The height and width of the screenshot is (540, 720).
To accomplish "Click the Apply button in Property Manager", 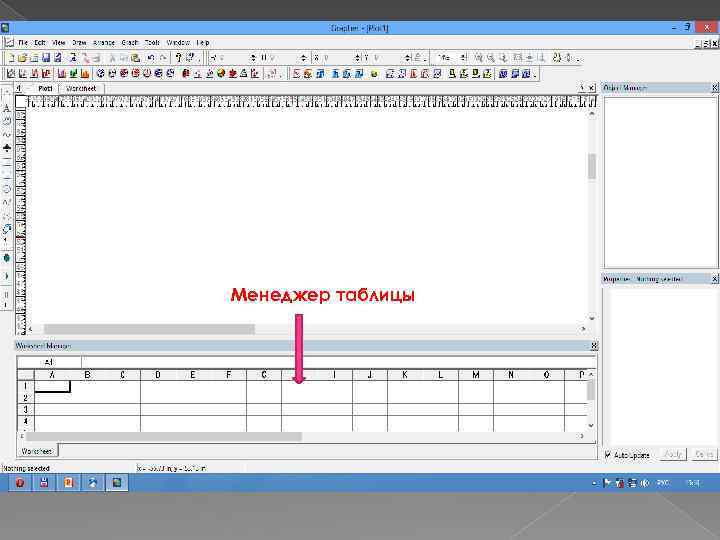I will [x=673, y=455].
